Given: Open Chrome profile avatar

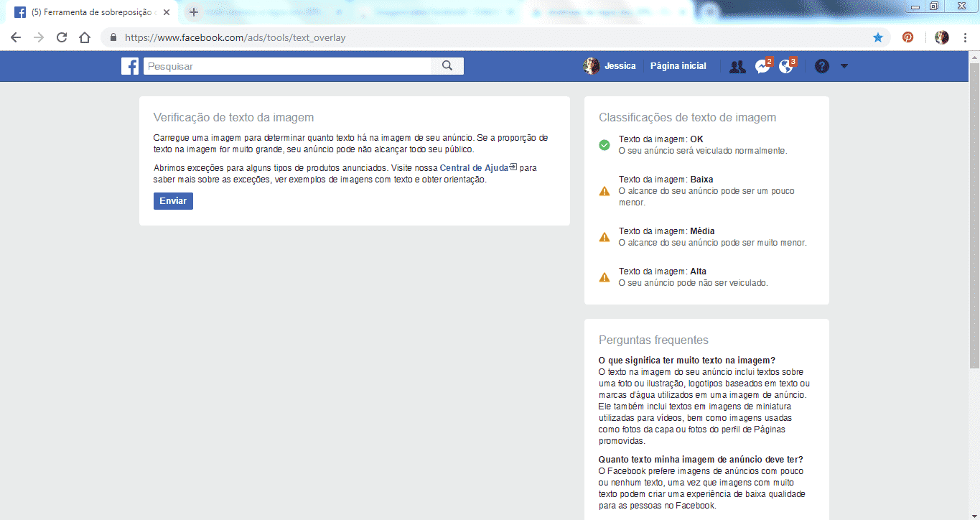Looking at the screenshot, I should pyautogui.click(x=942, y=37).
